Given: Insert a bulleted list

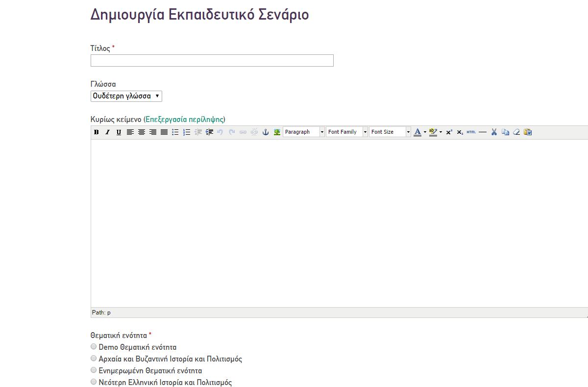Looking at the screenshot, I should click(175, 132).
